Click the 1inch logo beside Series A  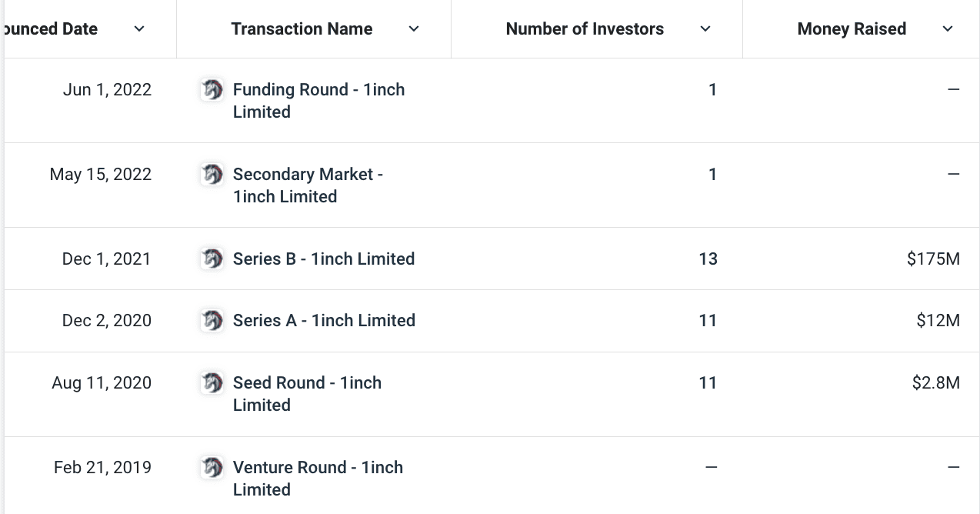tap(212, 320)
